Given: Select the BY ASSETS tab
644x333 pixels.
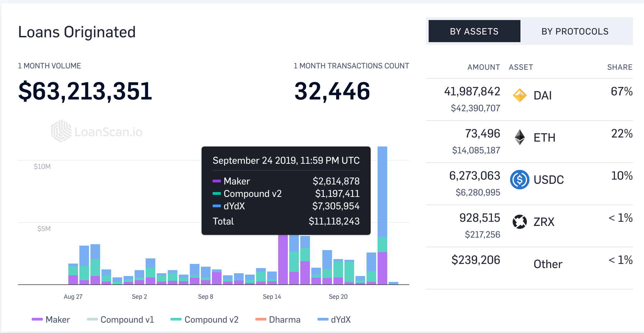Looking at the screenshot, I should coord(474,31).
